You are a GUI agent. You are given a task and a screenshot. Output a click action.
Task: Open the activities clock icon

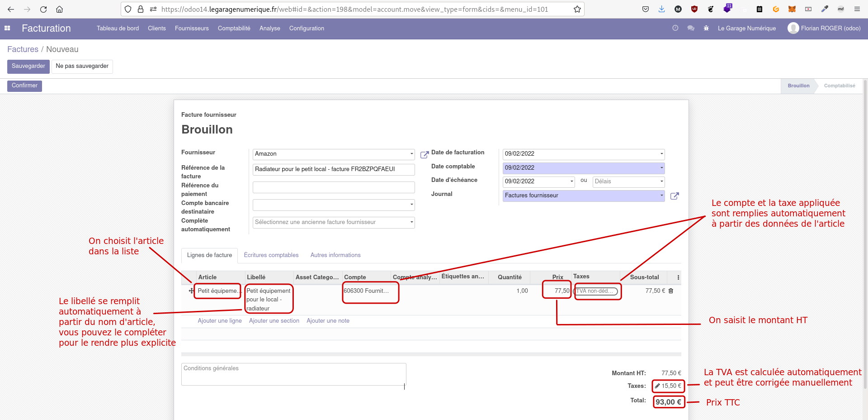pos(675,28)
